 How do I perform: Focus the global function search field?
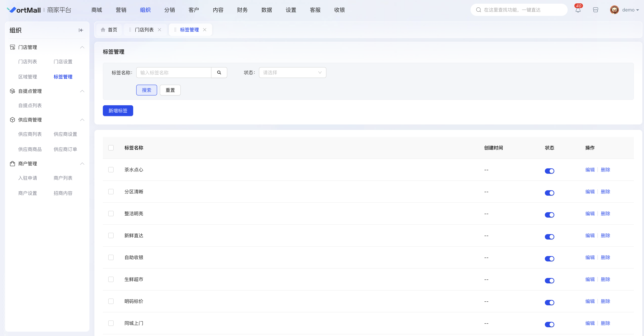tap(521, 10)
